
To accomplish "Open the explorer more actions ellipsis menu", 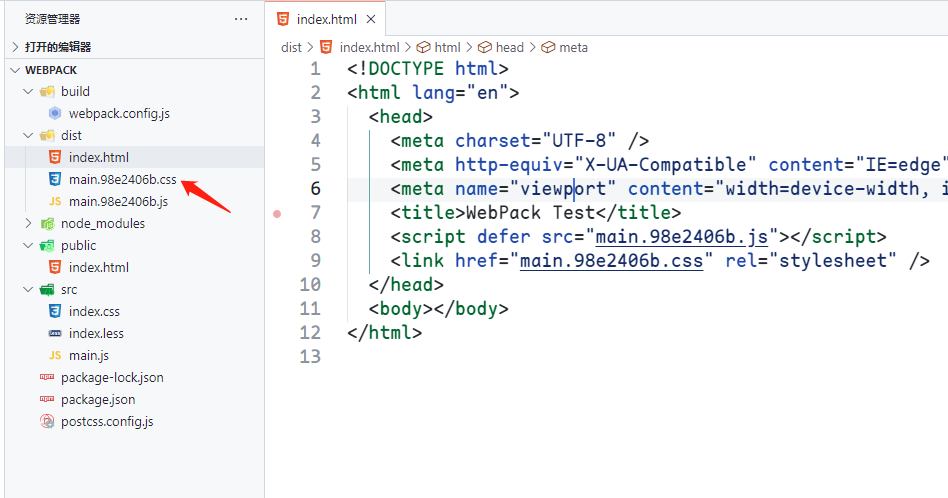I will coord(241,19).
